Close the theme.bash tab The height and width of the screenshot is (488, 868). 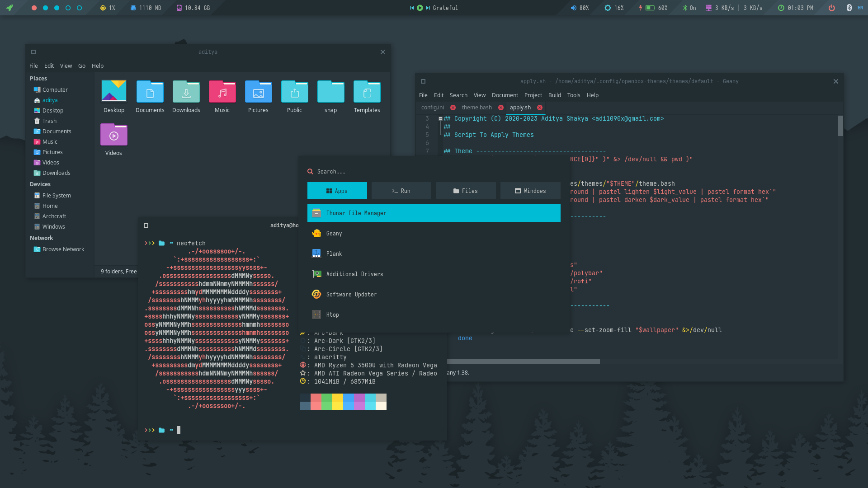[500, 108]
